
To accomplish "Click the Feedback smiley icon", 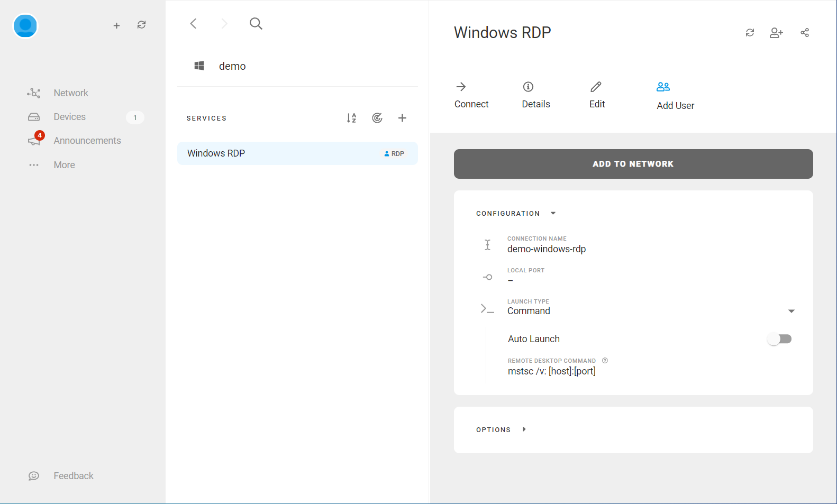I will 34,476.
